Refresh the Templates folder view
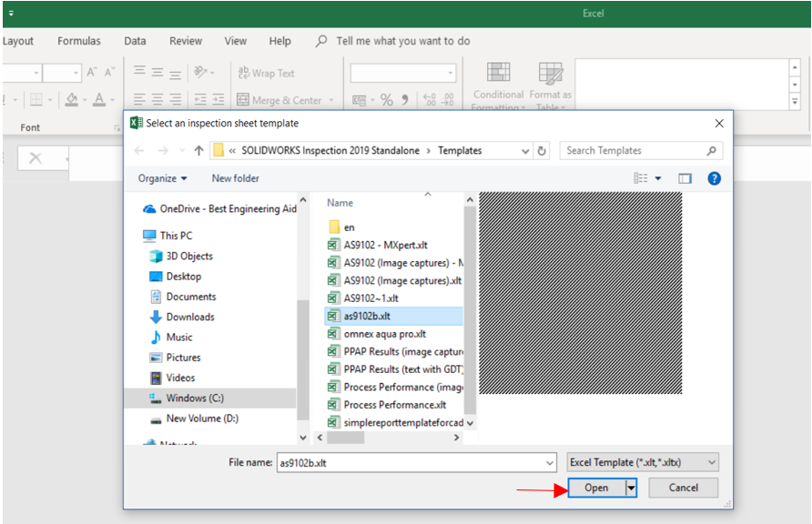 [542, 151]
